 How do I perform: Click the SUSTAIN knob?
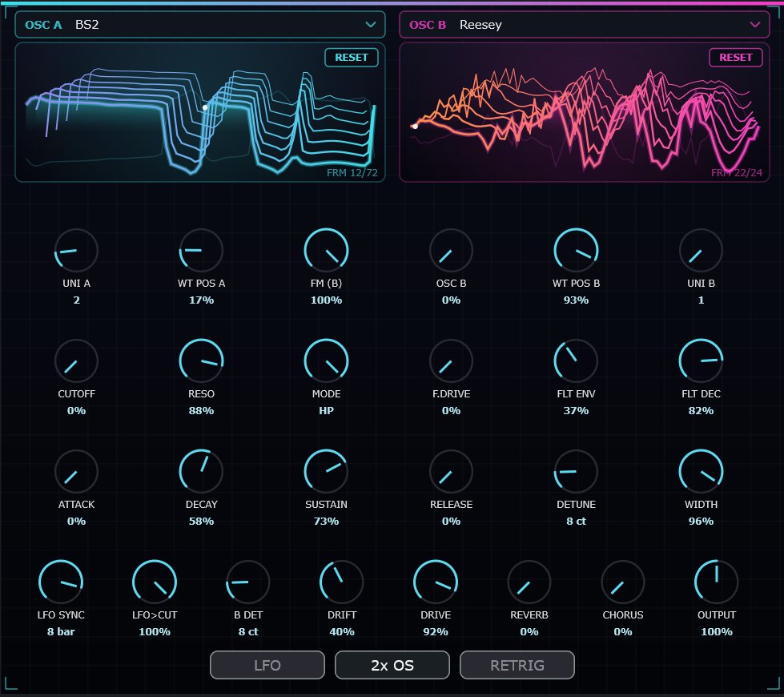pos(327,472)
